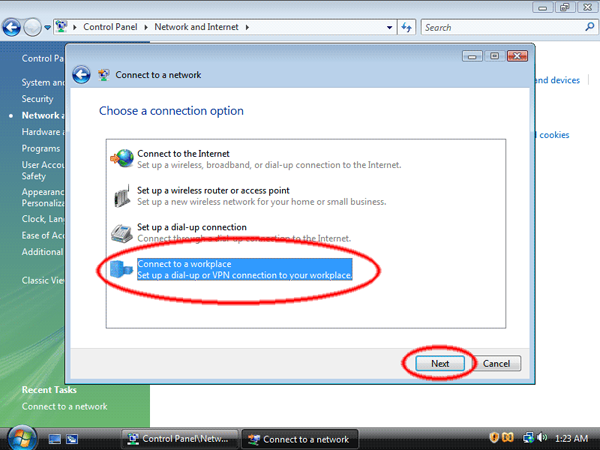The height and width of the screenshot is (450, 600).
Task: Select Set up a wireless router option
Action: (250, 196)
